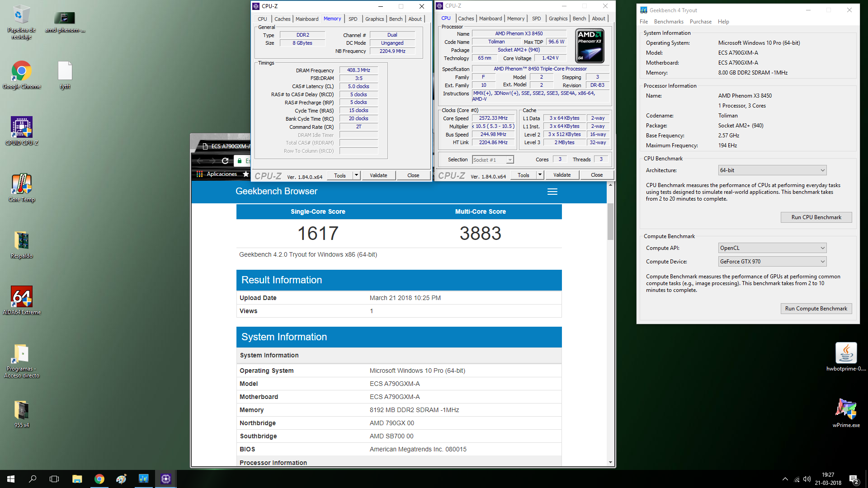Open the Respaldo folder icon
868x488 pixels.
pos(21,244)
